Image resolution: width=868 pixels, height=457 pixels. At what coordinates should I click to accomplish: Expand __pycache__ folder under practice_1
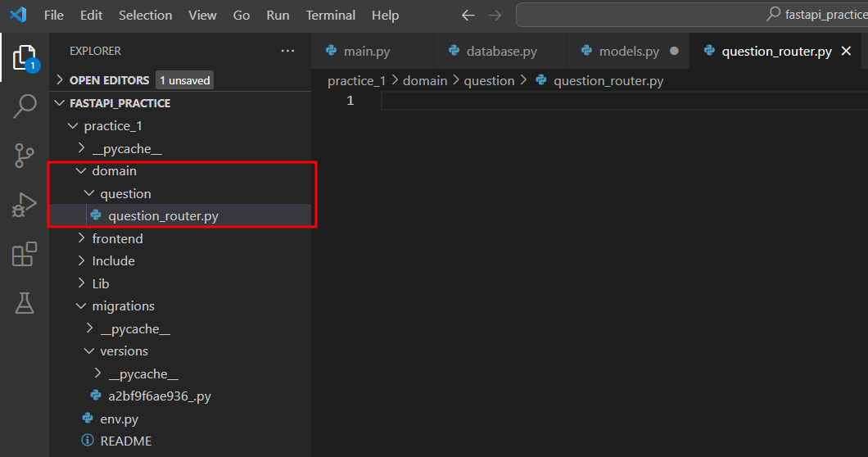point(81,148)
